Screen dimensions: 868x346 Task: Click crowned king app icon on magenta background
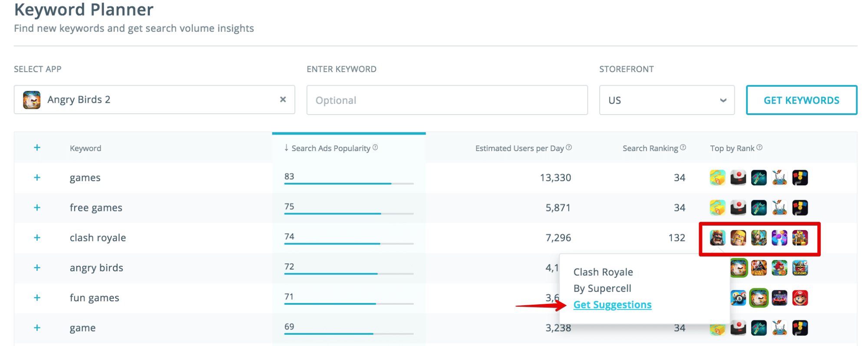pyautogui.click(x=800, y=237)
